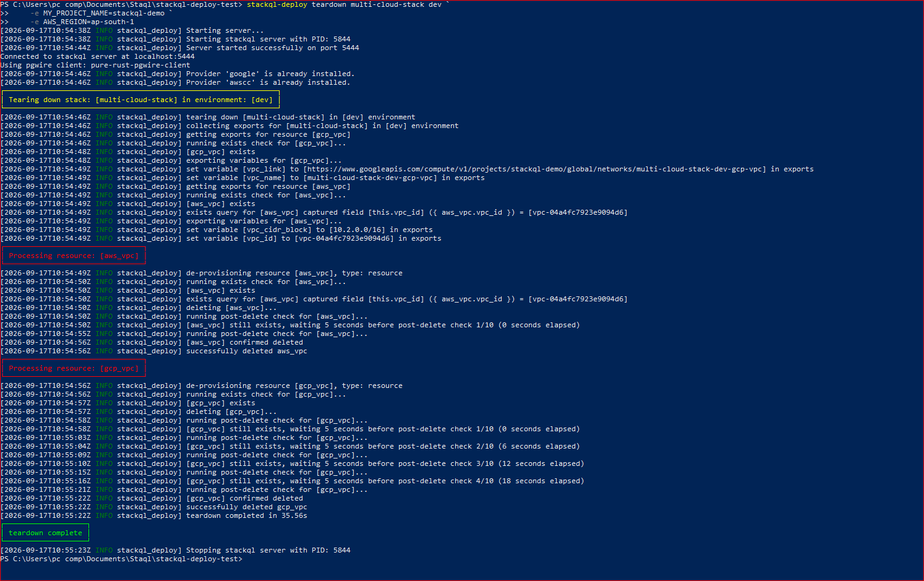The height and width of the screenshot is (581, 924).
Task: Click the red 'Processing resource: [aws_vpc]' banner
Action: click(x=74, y=256)
